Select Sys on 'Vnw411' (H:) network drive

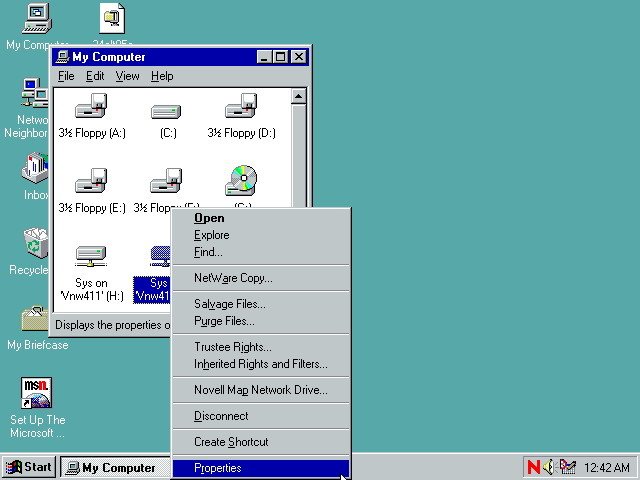(91, 256)
